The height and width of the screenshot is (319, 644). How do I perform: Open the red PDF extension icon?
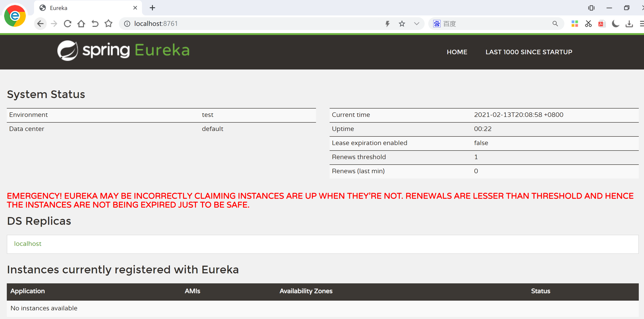click(x=602, y=24)
